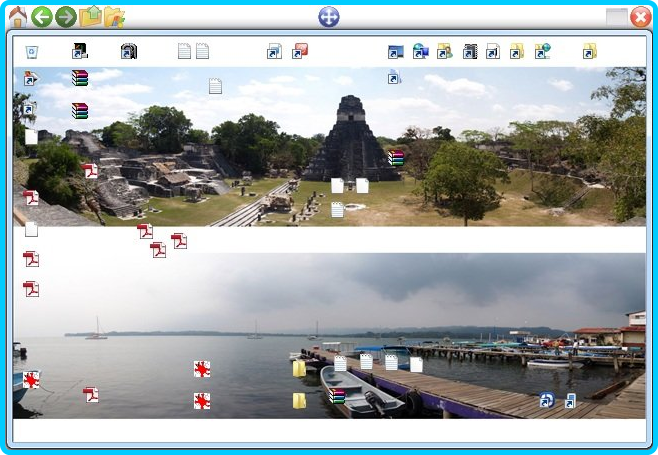The height and width of the screenshot is (455, 658).
Task: Close the window with the red X
Action: click(641, 17)
